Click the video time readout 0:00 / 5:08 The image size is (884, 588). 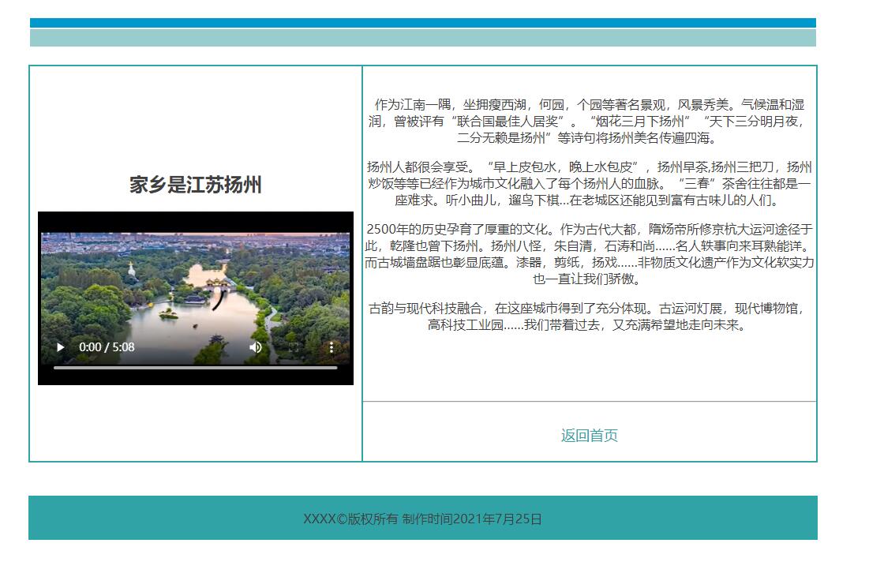pyautogui.click(x=107, y=347)
